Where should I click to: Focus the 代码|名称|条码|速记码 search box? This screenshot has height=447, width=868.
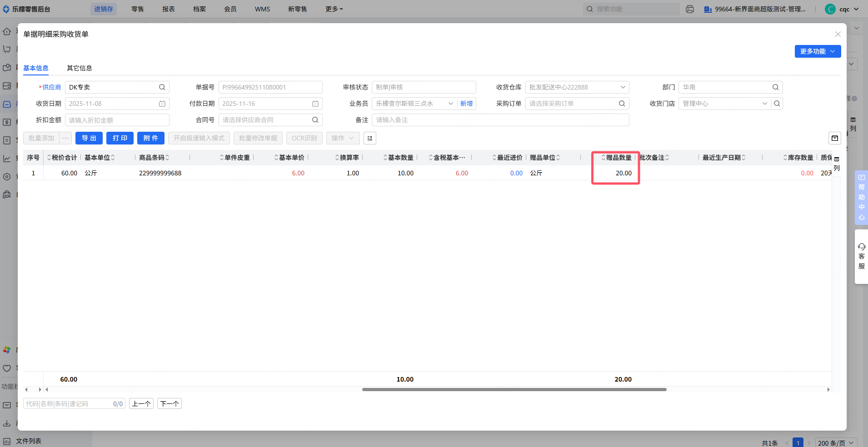click(x=74, y=403)
